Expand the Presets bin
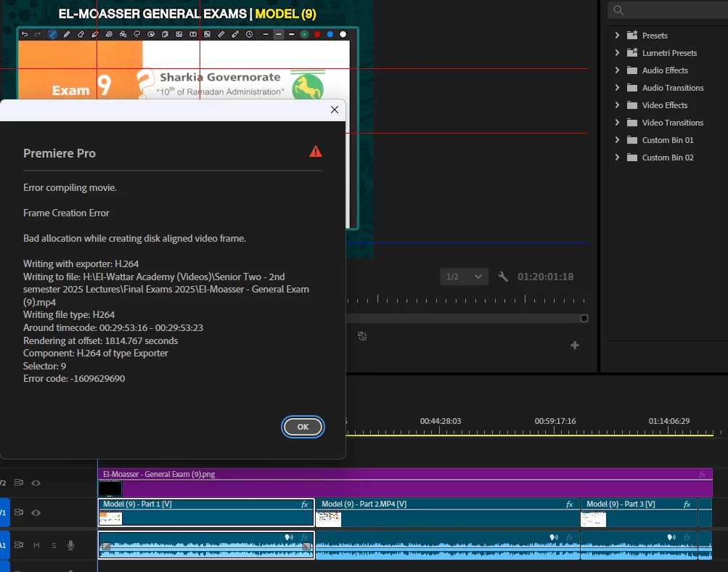The height and width of the screenshot is (572, 728). pos(617,36)
